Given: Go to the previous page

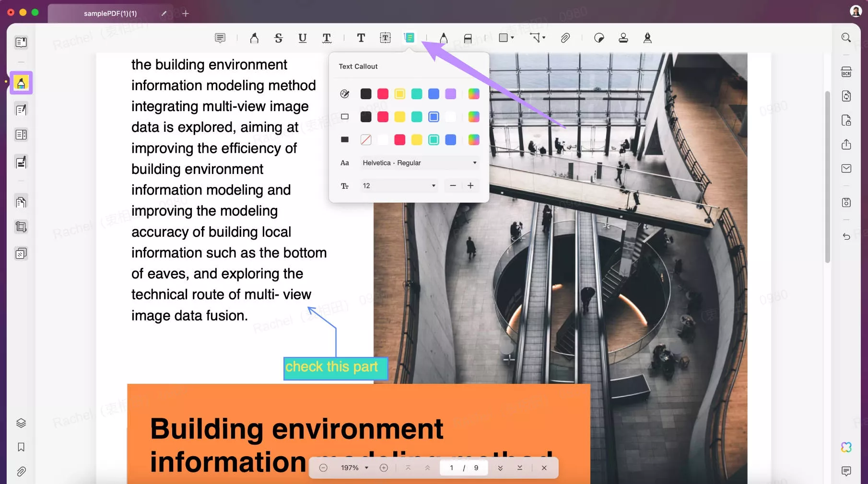Looking at the screenshot, I should coord(427,468).
